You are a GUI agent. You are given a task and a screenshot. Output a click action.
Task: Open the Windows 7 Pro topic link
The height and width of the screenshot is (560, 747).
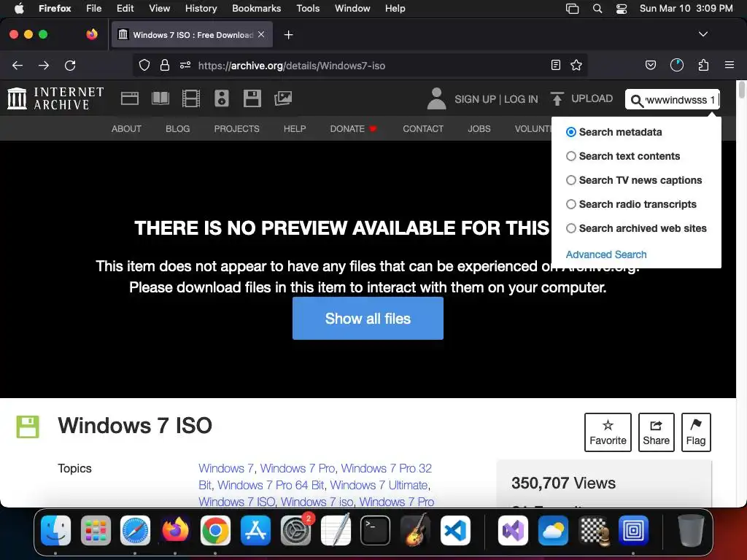tap(298, 469)
